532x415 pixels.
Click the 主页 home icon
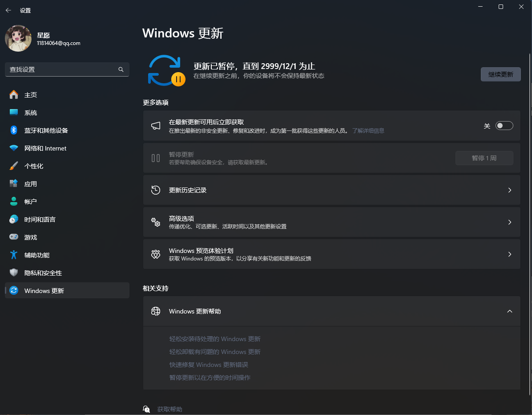point(14,94)
